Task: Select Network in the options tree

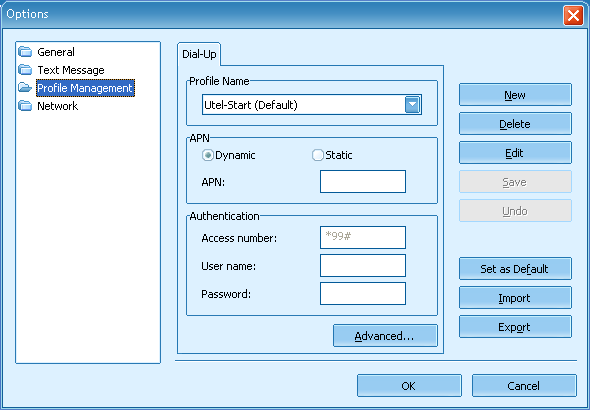Action: point(58,106)
